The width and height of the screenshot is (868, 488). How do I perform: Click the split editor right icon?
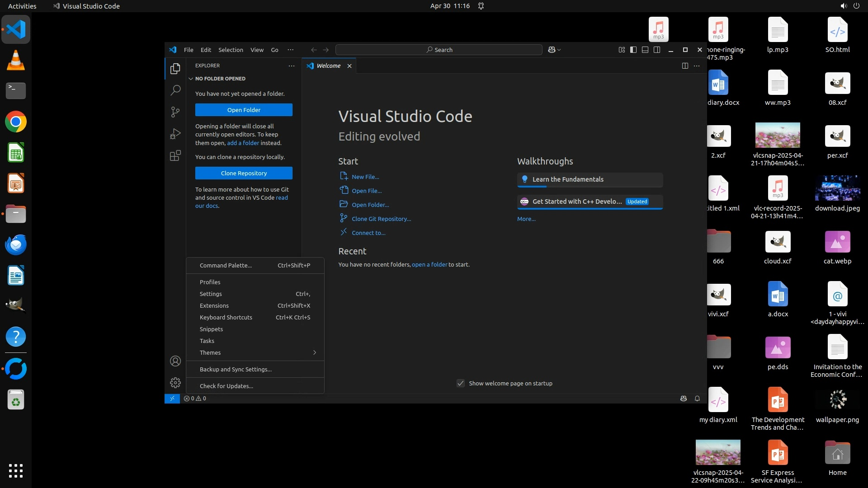(x=685, y=66)
